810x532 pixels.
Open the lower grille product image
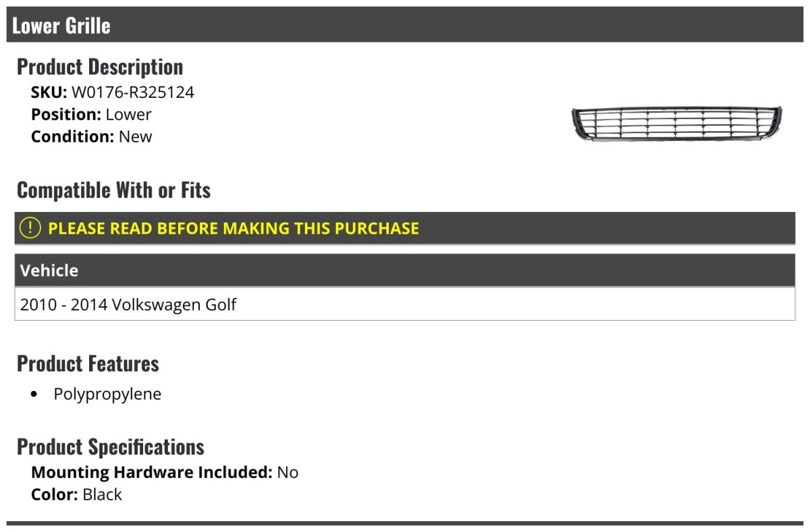pos(676,123)
